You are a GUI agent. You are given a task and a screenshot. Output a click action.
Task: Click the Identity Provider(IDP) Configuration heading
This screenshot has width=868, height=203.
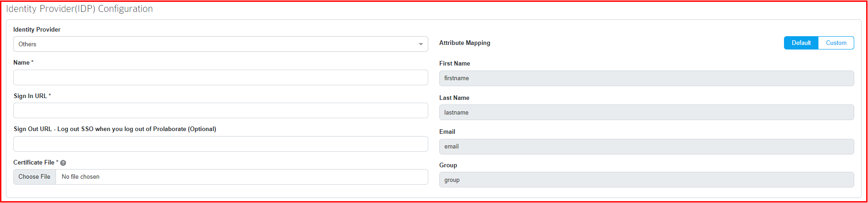79,9
